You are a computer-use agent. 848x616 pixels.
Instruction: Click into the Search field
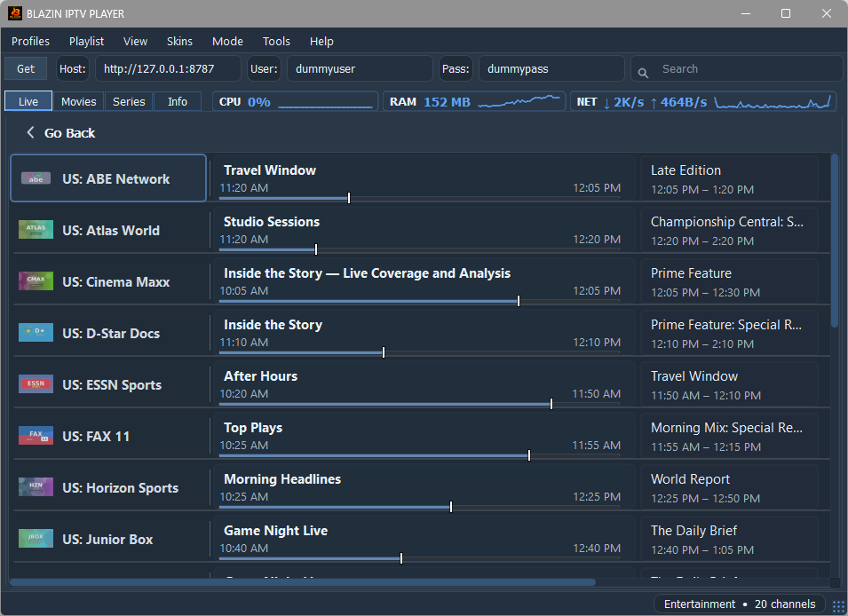point(737,68)
